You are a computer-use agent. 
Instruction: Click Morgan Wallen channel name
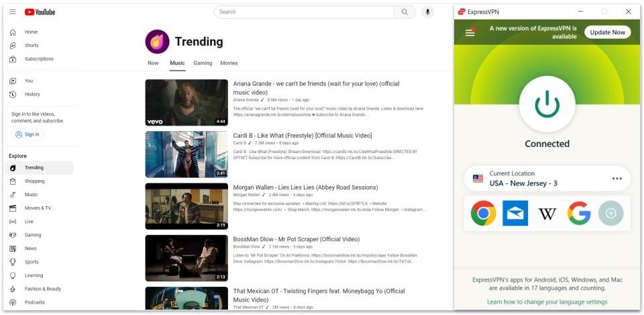click(x=247, y=195)
